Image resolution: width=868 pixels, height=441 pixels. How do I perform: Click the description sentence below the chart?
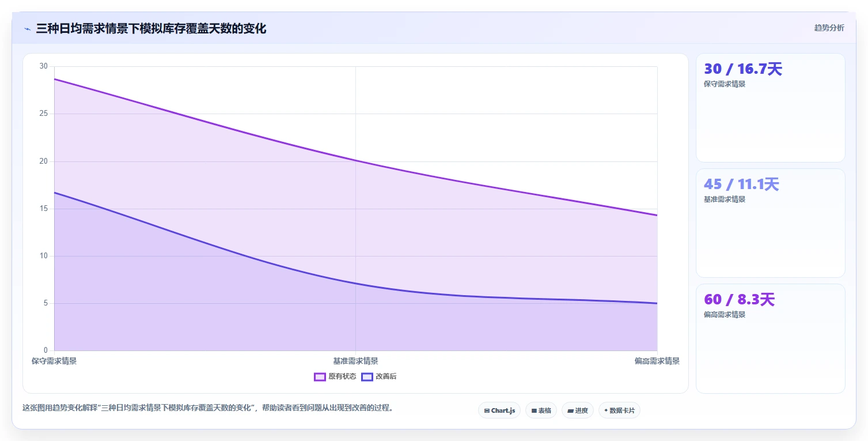(x=209, y=408)
